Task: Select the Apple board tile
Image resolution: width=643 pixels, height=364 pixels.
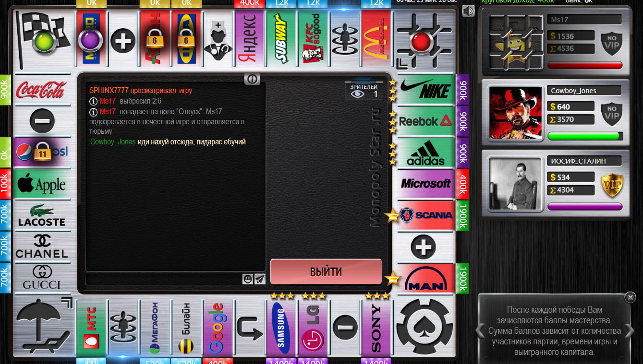Action: pos(42,184)
